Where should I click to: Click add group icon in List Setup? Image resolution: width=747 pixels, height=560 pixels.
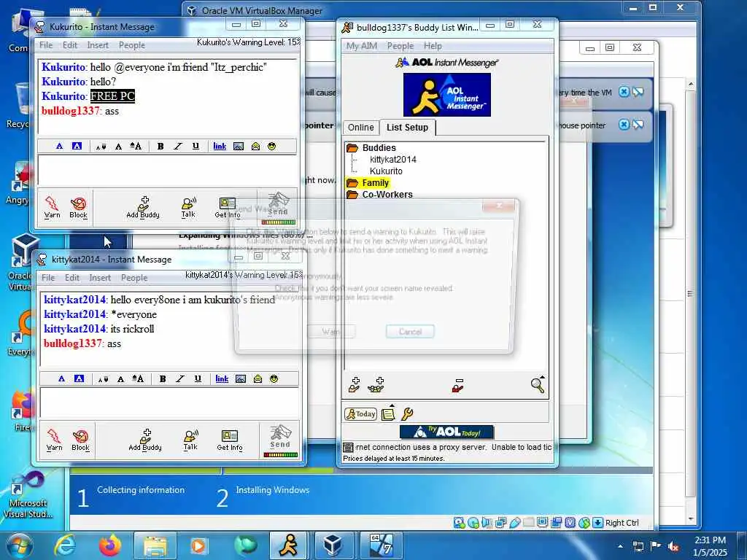pos(376,385)
